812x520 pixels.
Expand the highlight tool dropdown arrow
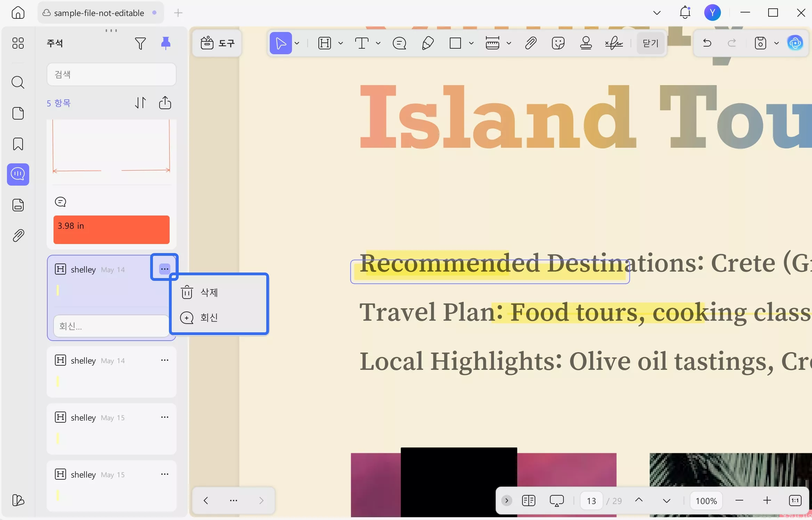coord(341,43)
